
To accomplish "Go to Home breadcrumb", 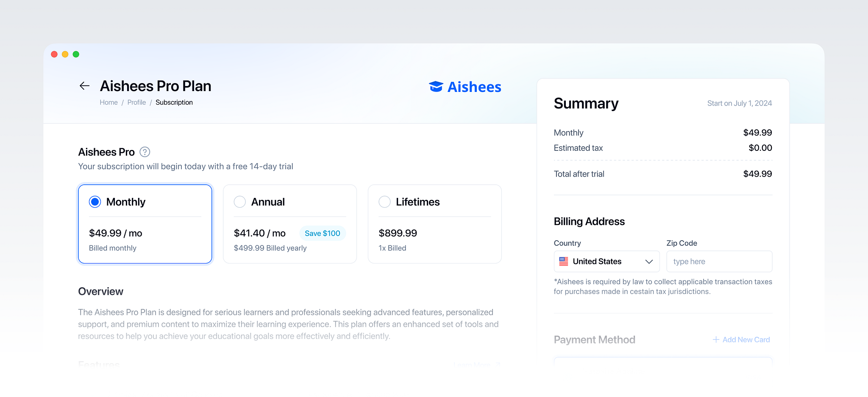I will (x=108, y=103).
